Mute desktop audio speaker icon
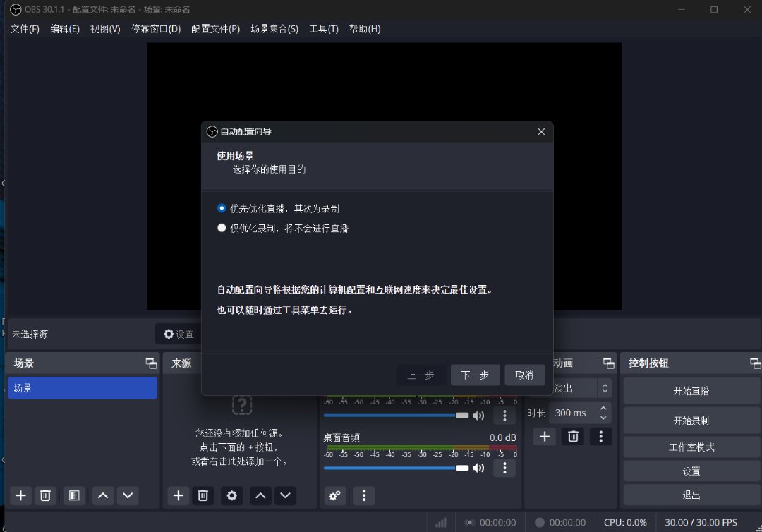762x532 pixels. click(479, 468)
